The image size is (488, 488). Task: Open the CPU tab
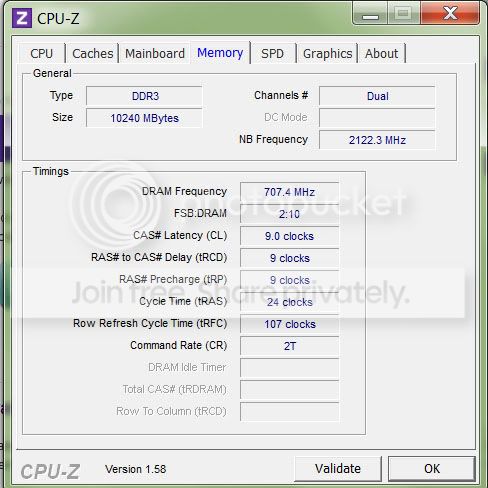click(42, 53)
